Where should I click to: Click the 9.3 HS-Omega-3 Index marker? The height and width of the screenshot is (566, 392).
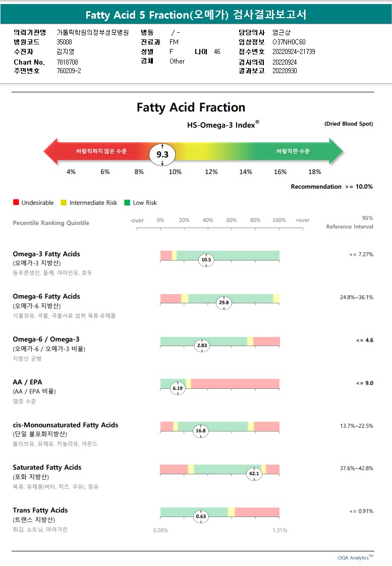point(162,155)
